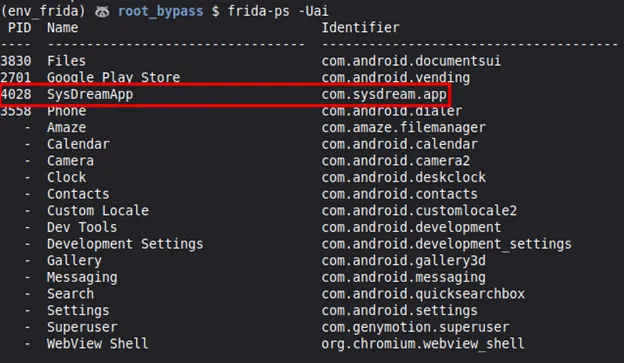624x363 pixels.
Task: Select identifier 'com.android.development'
Action: pyautogui.click(x=411, y=227)
